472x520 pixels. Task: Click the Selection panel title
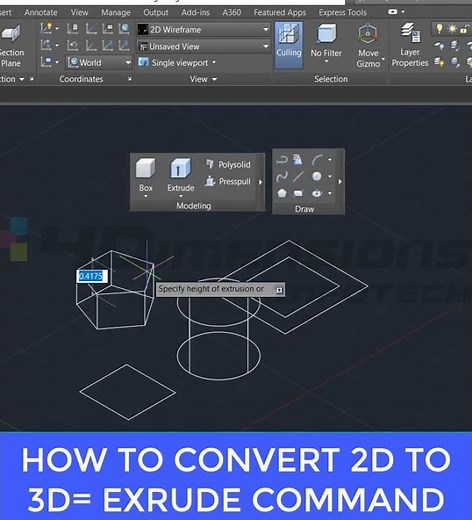(331, 79)
